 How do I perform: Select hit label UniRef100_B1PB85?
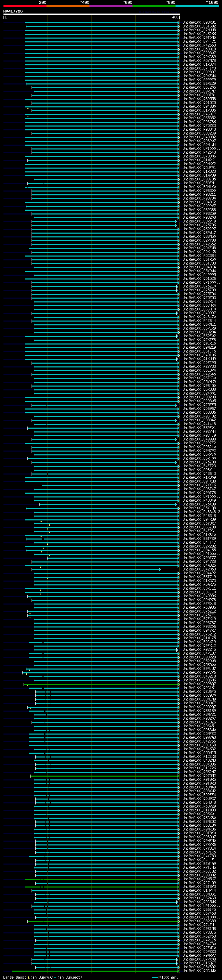click(x=199, y=110)
